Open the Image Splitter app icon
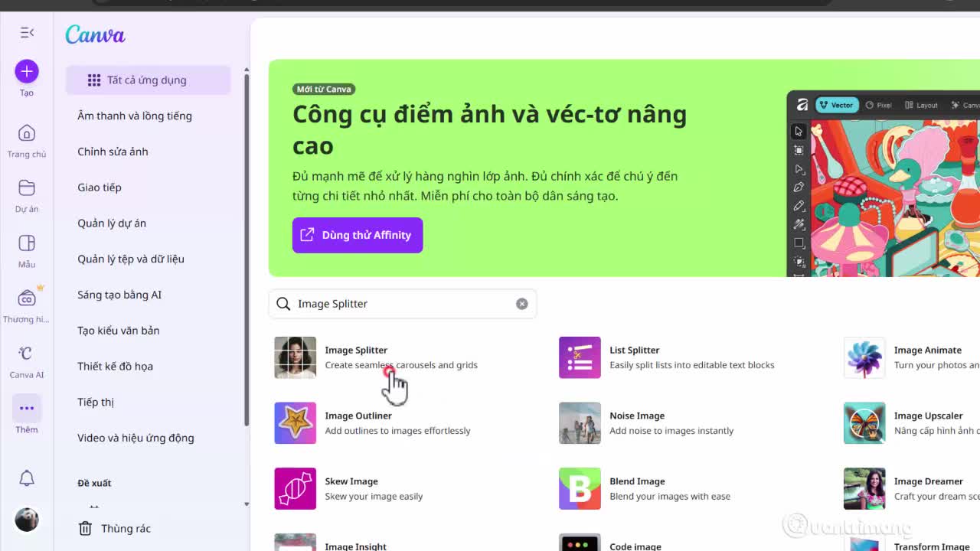 tap(295, 357)
